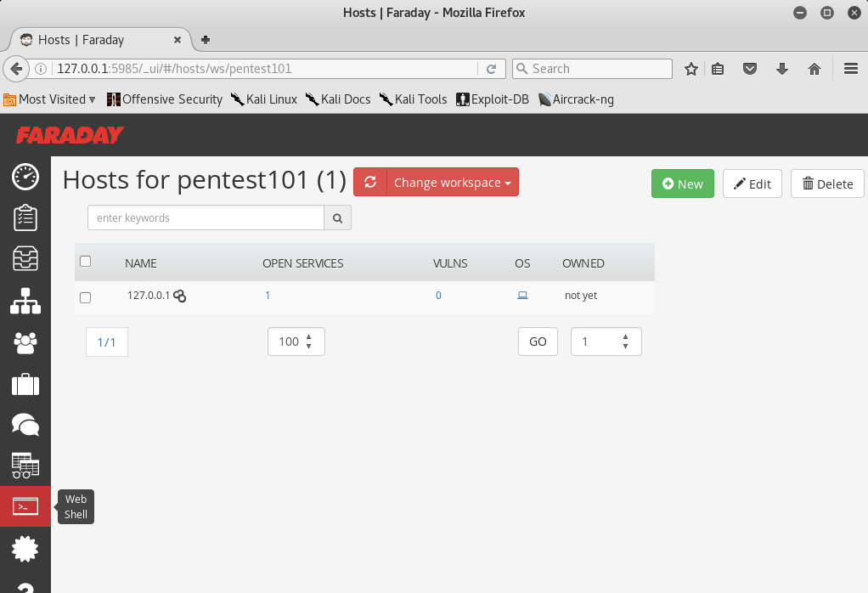
Task: Check the box for host 127.0.0.1
Action: (x=85, y=298)
